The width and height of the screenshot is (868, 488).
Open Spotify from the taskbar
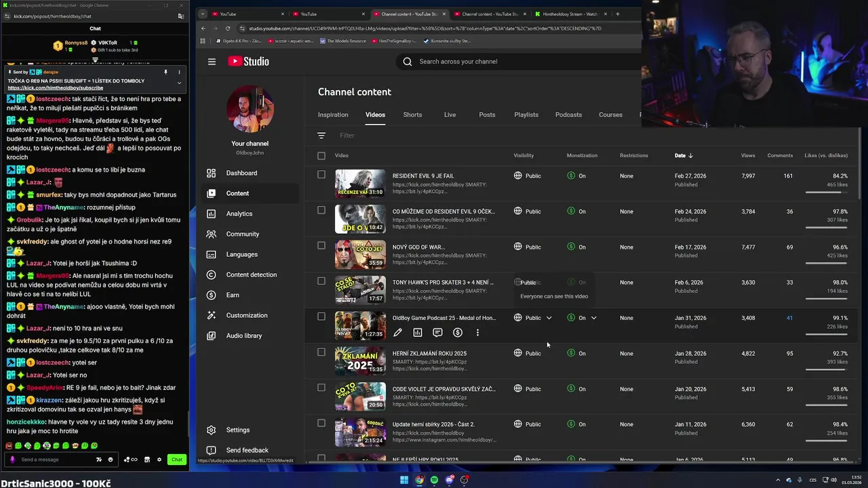click(x=435, y=480)
